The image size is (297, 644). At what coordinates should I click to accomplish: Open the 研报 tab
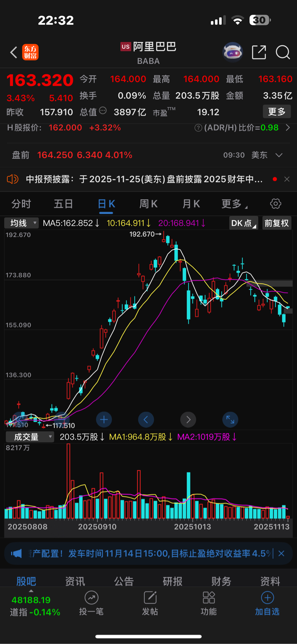(x=172, y=581)
